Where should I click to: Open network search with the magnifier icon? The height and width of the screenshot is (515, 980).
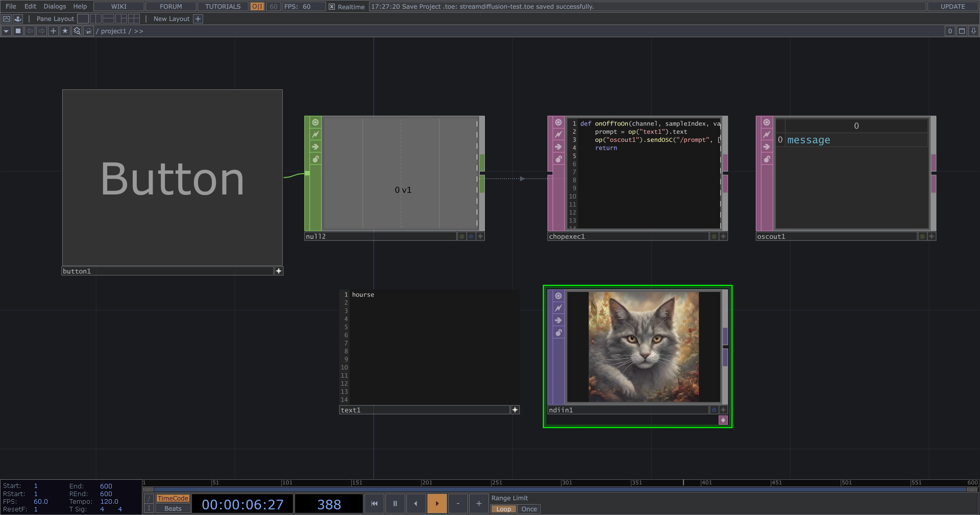coord(77,31)
